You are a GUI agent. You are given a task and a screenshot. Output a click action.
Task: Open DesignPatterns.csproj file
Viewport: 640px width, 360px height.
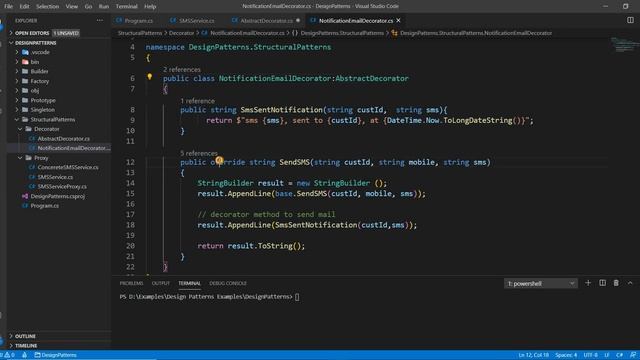[x=58, y=196]
